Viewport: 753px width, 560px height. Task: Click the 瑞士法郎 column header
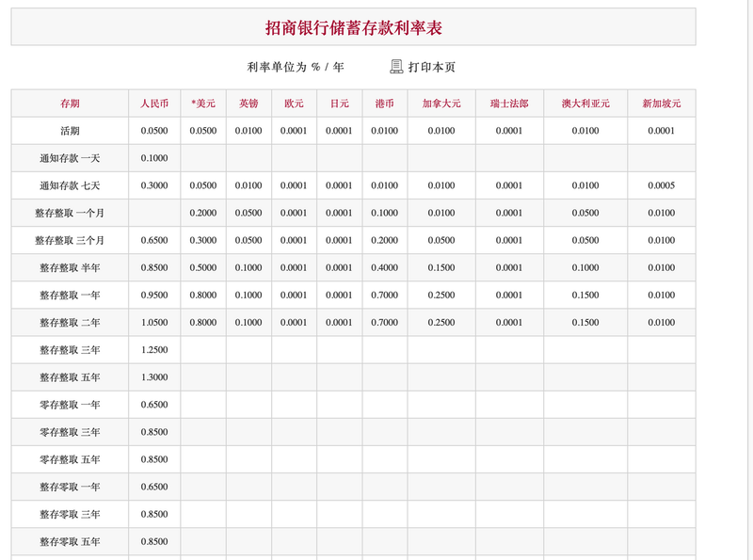509,104
